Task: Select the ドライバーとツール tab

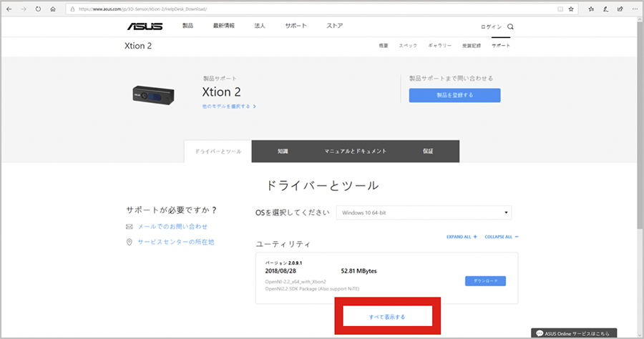Action: point(218,152)
